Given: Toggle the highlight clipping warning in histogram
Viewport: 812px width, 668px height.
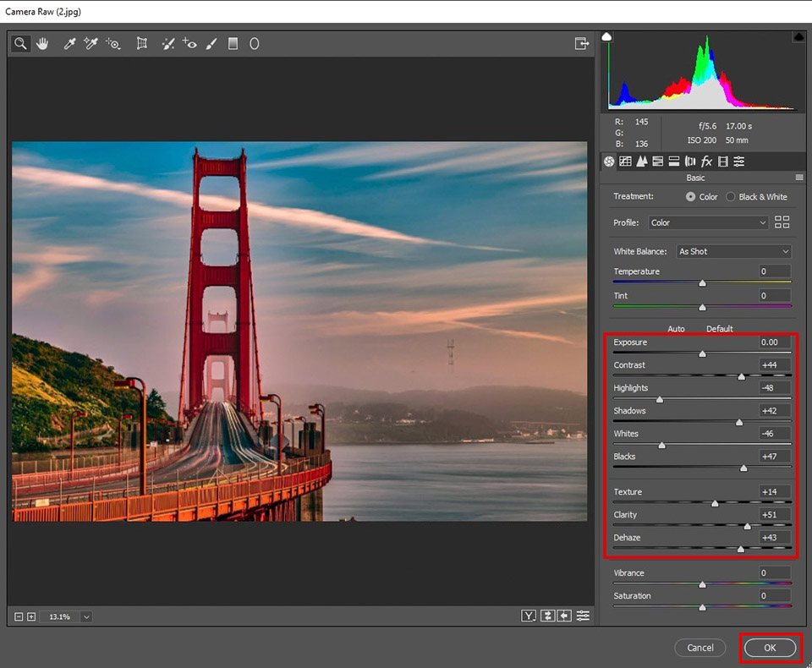Looking at the screenshot, I should (x=798, y=37).
